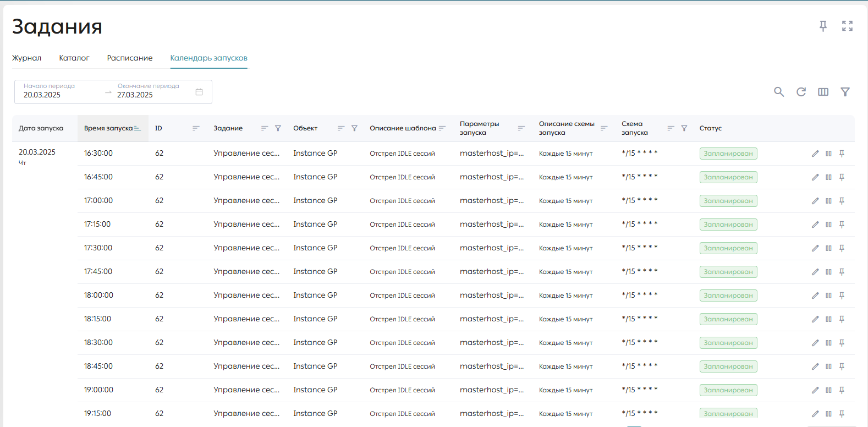Open table columns settings
Screen dimensions: 868x427
point(823,92)
